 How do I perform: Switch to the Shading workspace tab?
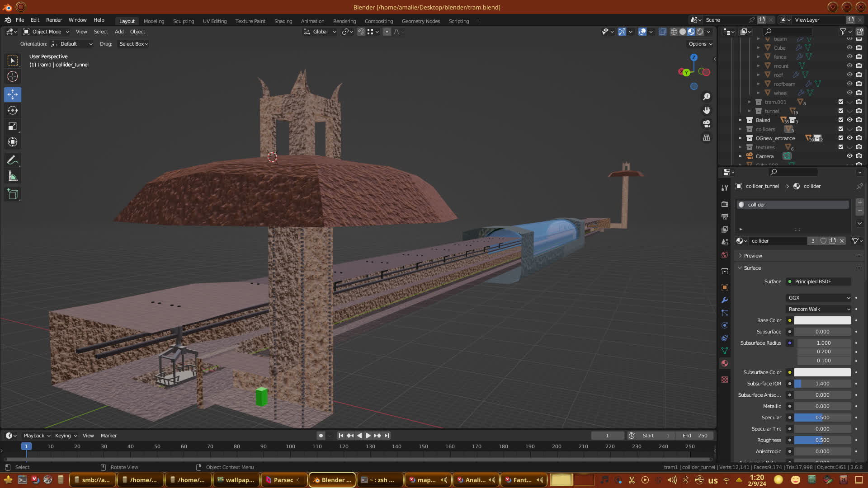(x=283, y=21)
